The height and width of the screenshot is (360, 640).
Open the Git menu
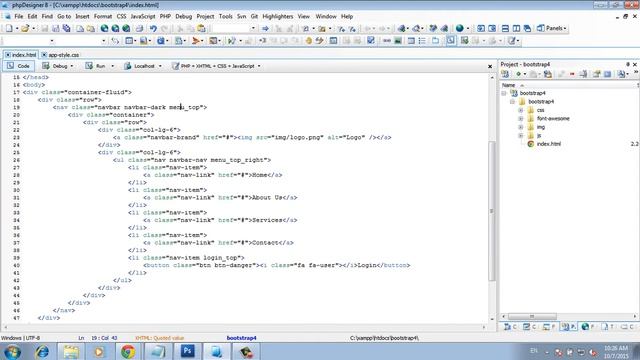(254, 16)
